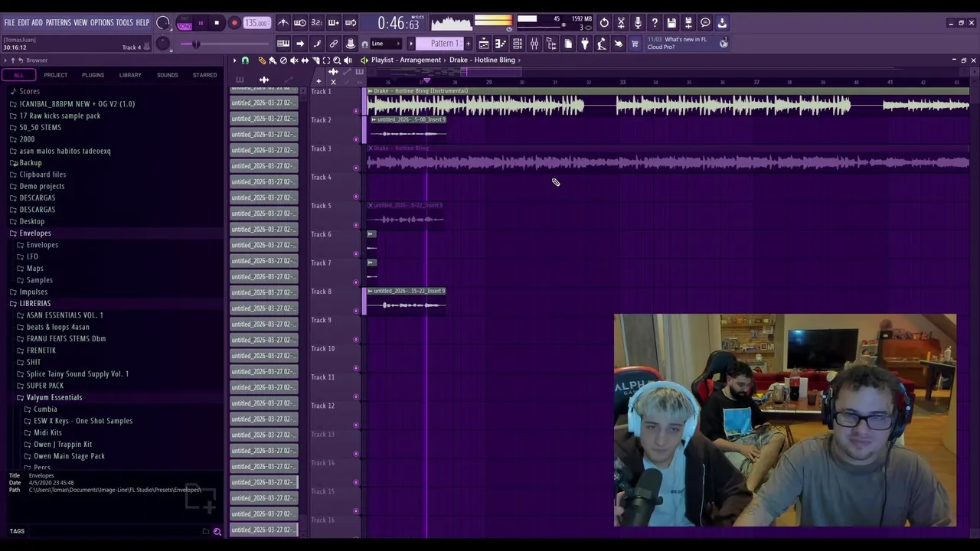Screen dimensions: 980x551
Task: Expand LIBRERIAS folder in browser
Action: coord(34,303)
